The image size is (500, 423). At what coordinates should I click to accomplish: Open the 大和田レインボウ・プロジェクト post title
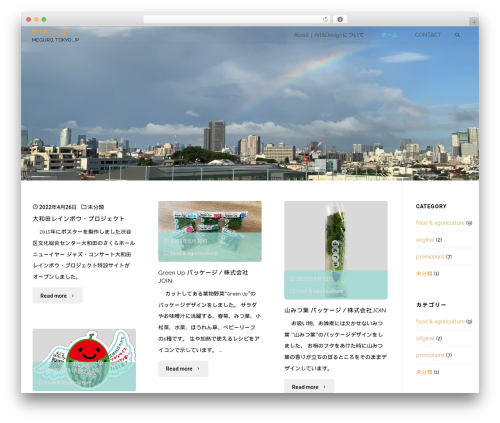pyautogui.click(x=78, y=219)
